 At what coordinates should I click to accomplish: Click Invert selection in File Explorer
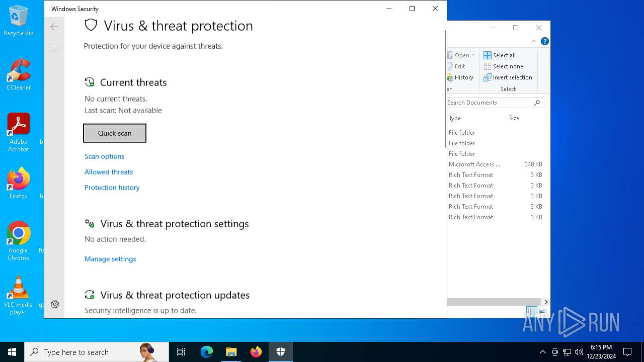click(508, 77)
